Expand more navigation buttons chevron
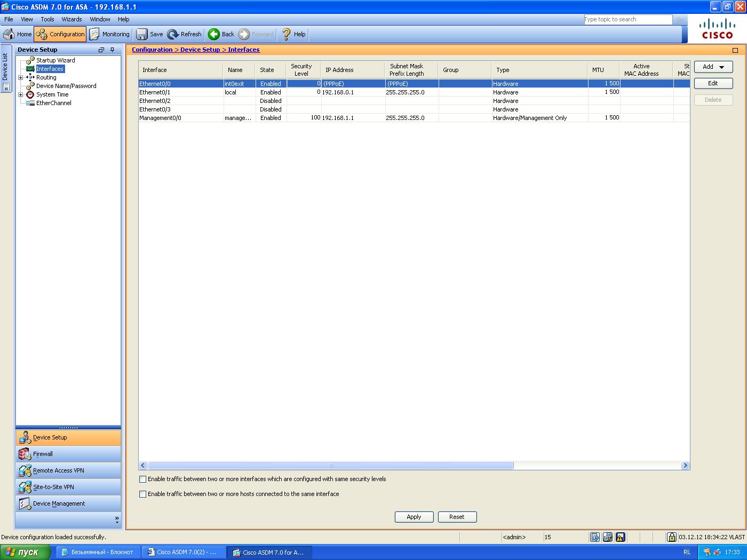This screenshot has width=747, height=560. (117, 519)
